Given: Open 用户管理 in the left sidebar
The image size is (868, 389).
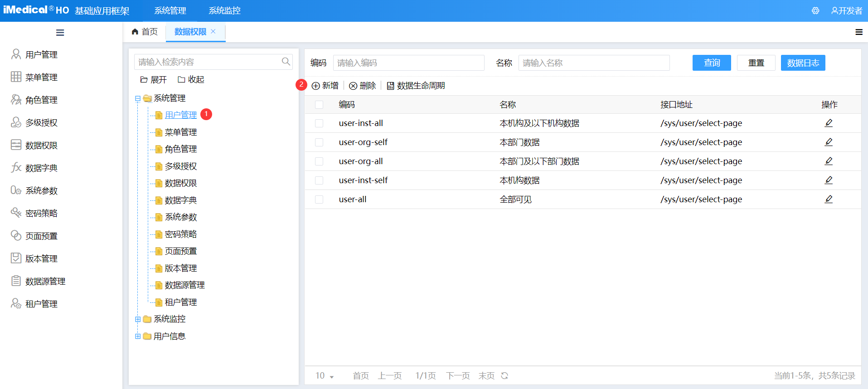Looking at the screenshot, I should click(34, 54).
